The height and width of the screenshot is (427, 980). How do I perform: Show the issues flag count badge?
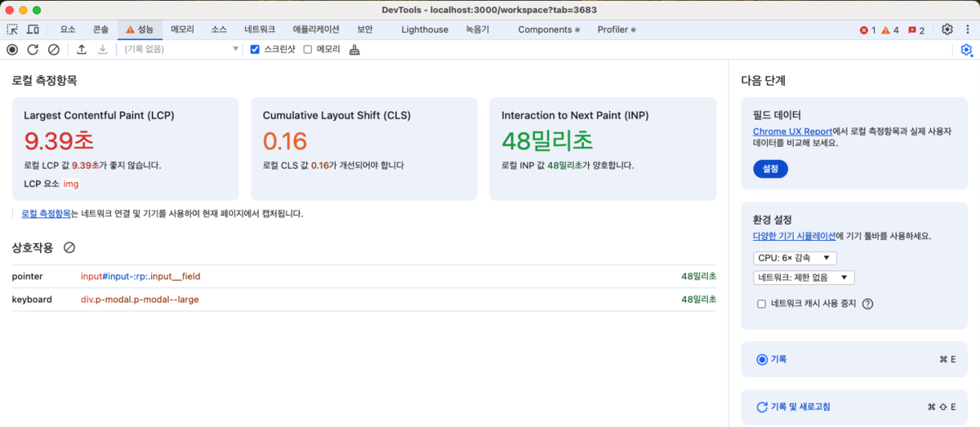tap(916, 30)
